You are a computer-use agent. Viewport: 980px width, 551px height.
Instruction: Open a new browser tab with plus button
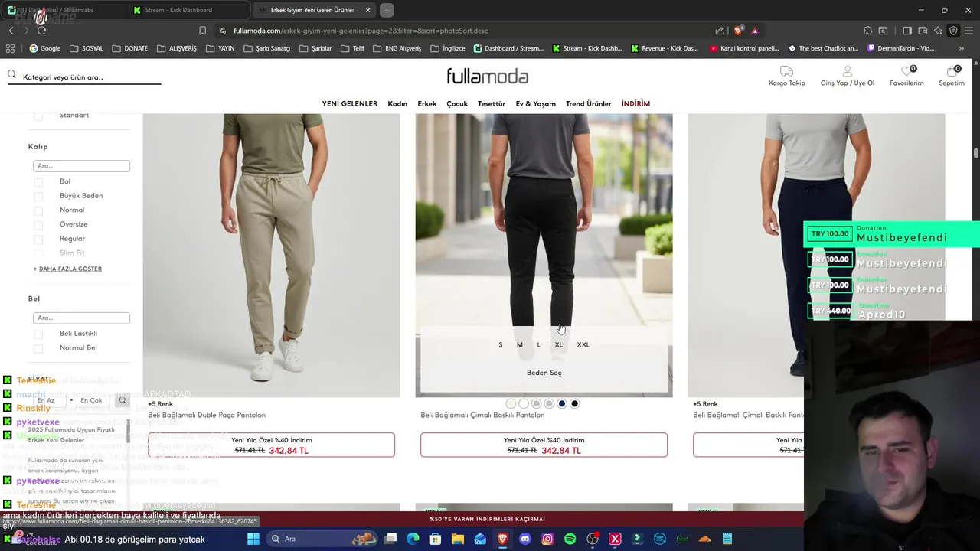pos(387,10)
